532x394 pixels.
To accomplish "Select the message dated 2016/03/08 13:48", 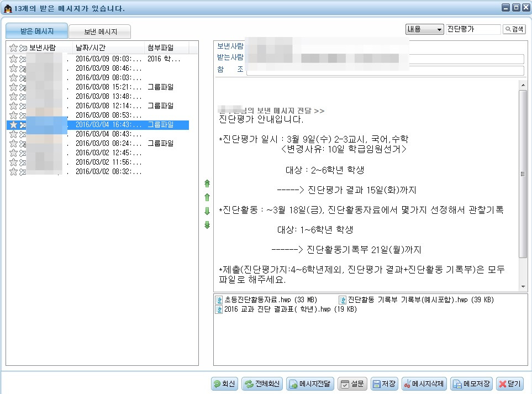I will click(98, 97).
